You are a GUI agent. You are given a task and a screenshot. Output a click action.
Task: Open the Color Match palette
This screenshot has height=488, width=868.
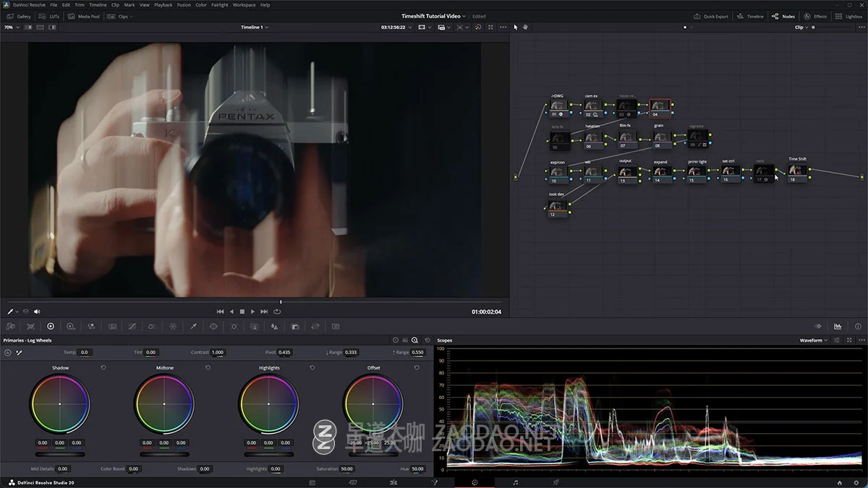(x=30, y=326)
